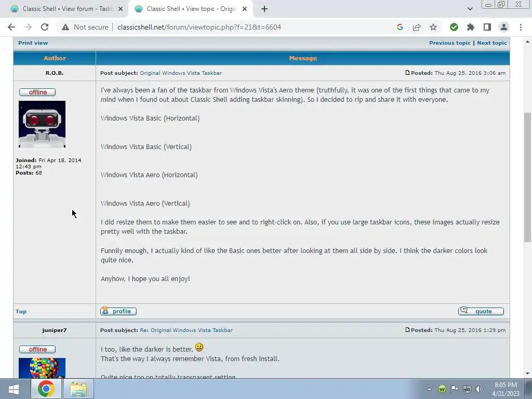Click the page vertical scrollbar thumb
Image resolution: width=532 pixels, height=399 pixels.
(x=528, y=177)
